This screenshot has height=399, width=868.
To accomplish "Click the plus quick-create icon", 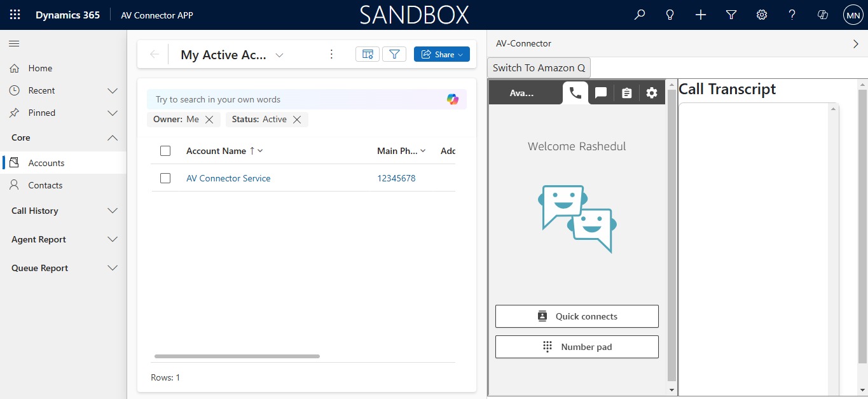I will [x=701, y=15].
